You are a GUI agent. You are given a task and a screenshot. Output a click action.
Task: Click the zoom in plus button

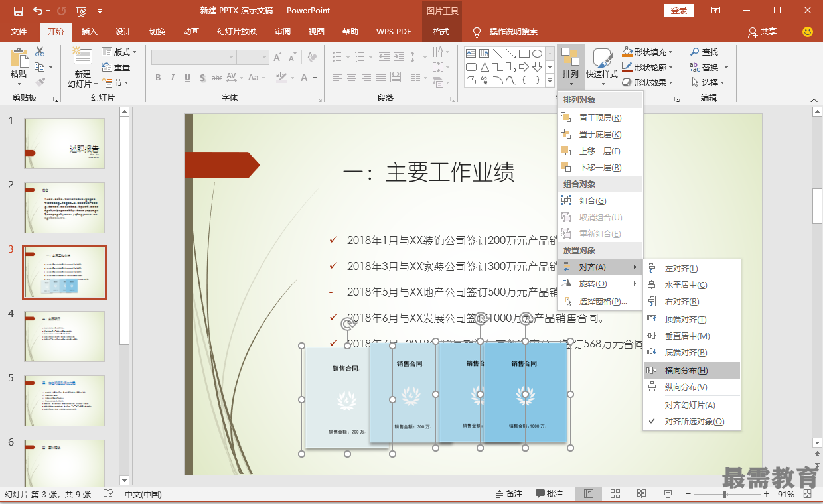coord(766,494)
